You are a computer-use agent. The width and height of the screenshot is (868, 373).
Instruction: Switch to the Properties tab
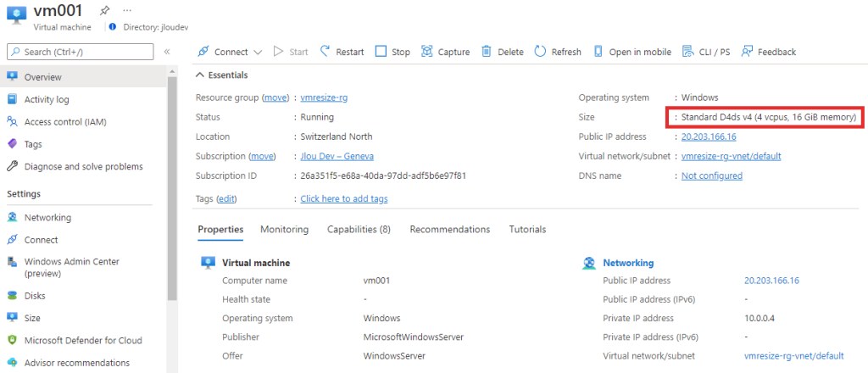pyautogui.click(x=220, y=229)
